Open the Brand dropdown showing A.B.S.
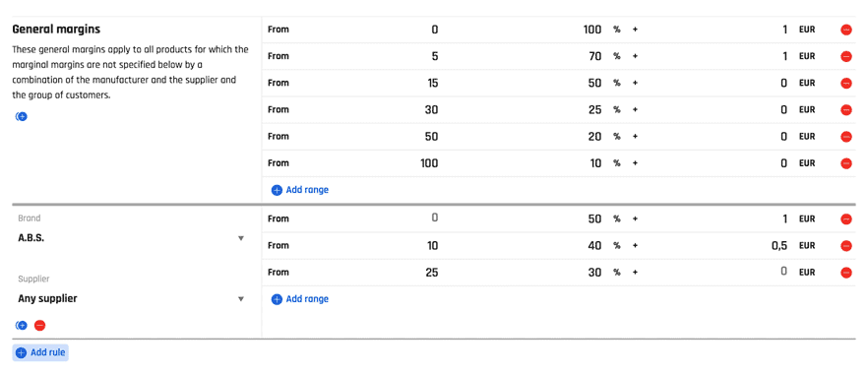868x374 pixels. click(x=131, y=238)
